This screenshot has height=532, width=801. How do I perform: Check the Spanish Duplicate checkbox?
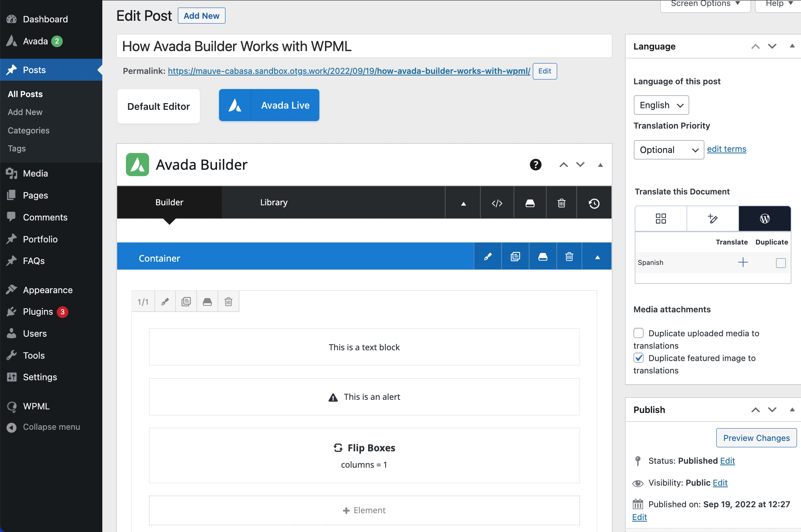780,263
